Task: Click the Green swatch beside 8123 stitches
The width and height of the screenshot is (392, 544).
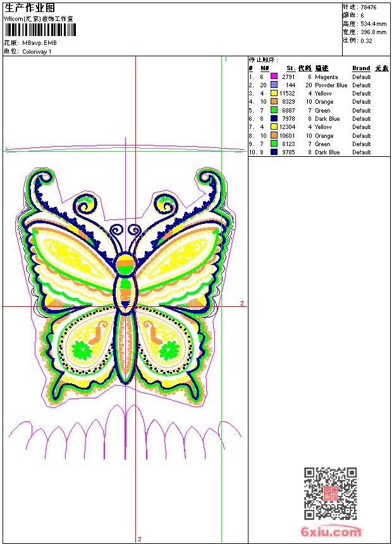Action: tap(274, 144)
